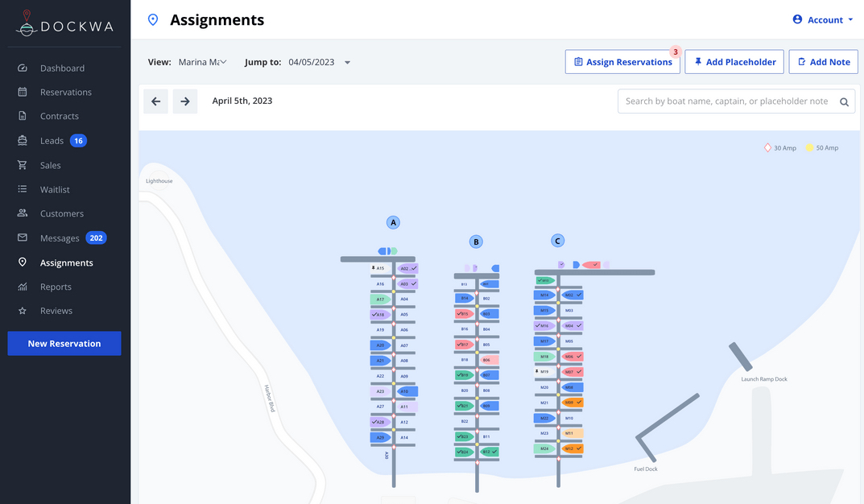Click the orange boat in slip M09
The width and height of the screenshot is (864, 504).
573,403
